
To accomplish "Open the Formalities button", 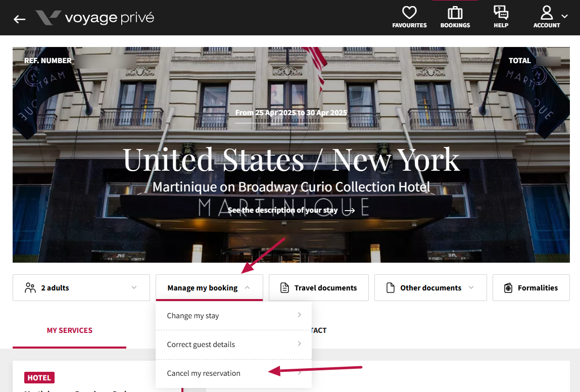I will coord(531,288).
